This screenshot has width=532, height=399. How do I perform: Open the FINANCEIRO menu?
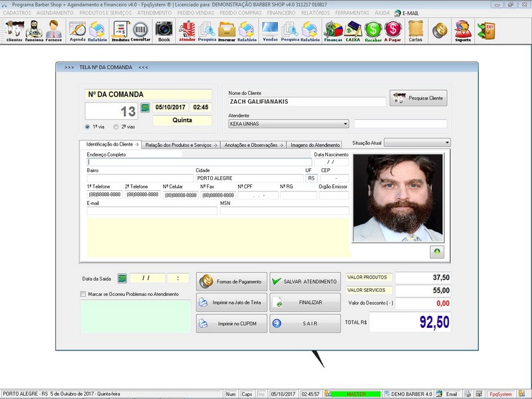(x=281, y=13)
